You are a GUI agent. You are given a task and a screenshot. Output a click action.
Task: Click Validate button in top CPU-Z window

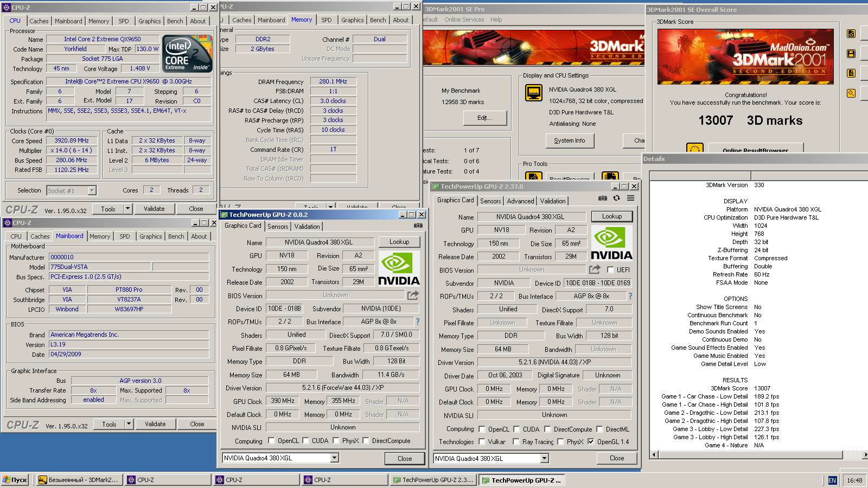click(x=154, y=209)
